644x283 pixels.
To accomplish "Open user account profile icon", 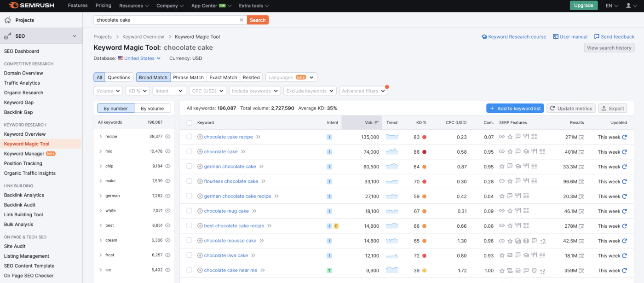I will point(628,6).
